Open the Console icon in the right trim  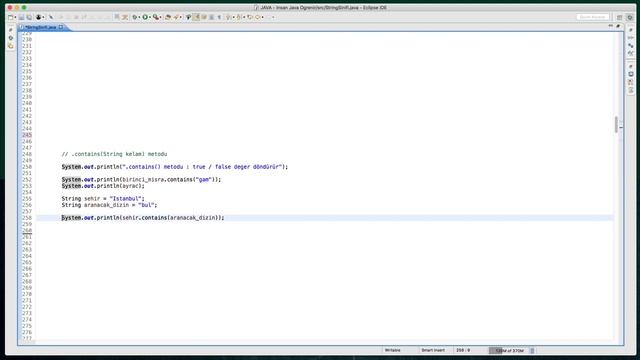tap(631, 74)
